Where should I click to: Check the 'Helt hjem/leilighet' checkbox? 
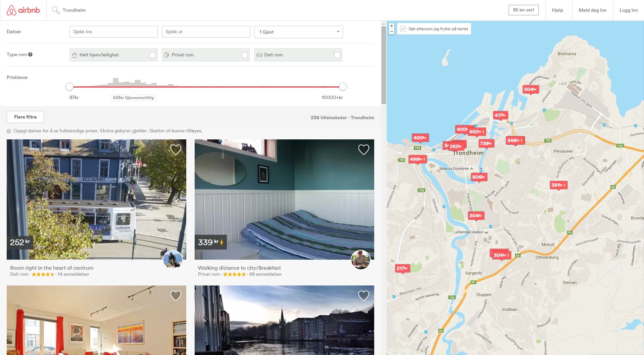click(x=152, y=55)
